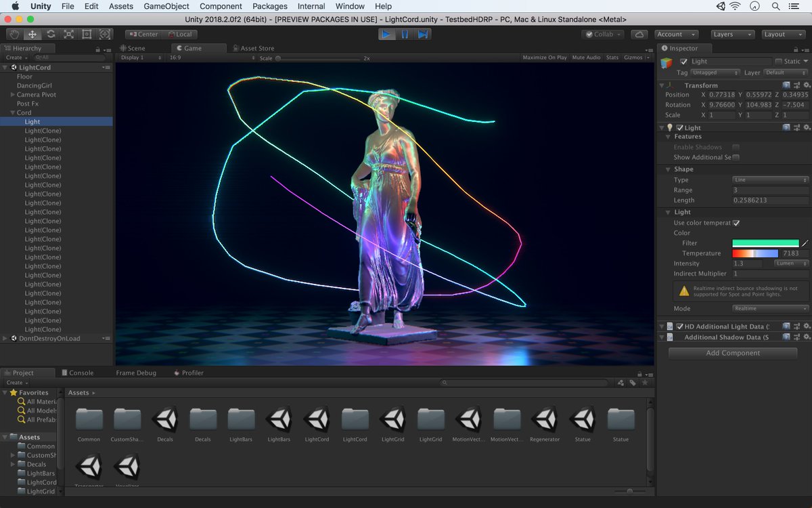
Task: Open the GameObject menu
Action: 166,6
